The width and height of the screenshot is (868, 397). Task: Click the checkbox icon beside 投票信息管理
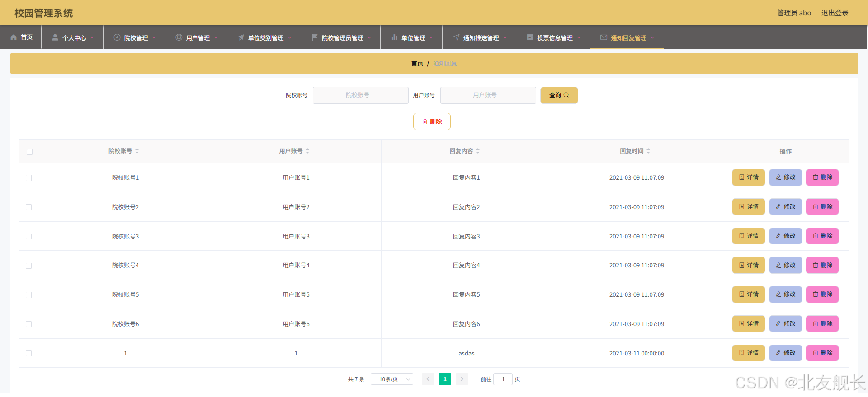pos(530,37)
